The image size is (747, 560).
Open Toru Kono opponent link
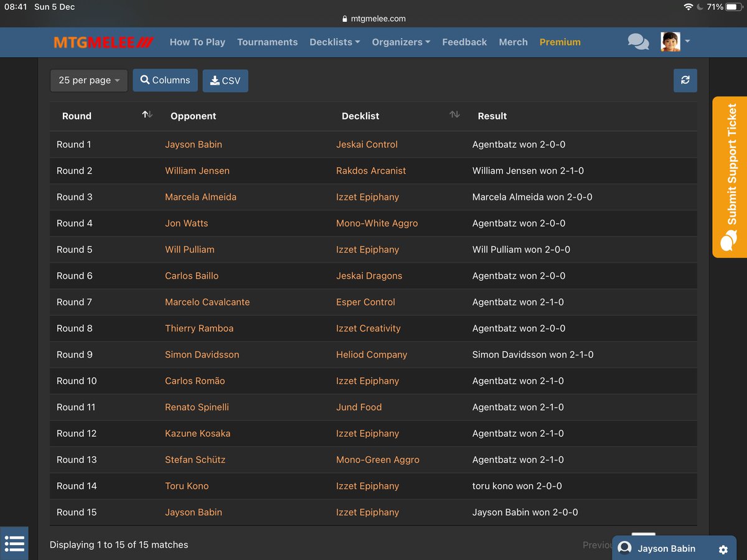click(x=187, y=486)
